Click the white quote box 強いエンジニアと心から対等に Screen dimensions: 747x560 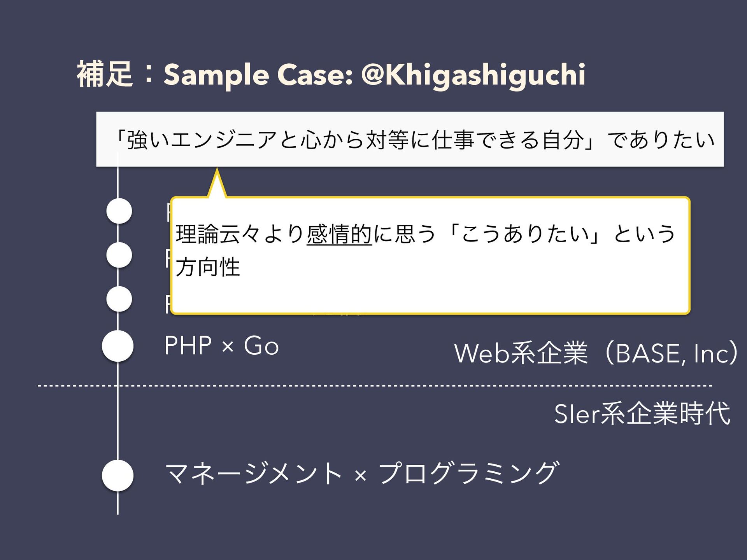point(410,139)
